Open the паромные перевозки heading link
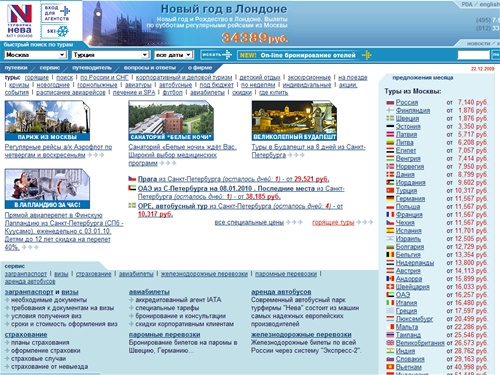Screen dimensions: 500x375 tap(164, 334)
